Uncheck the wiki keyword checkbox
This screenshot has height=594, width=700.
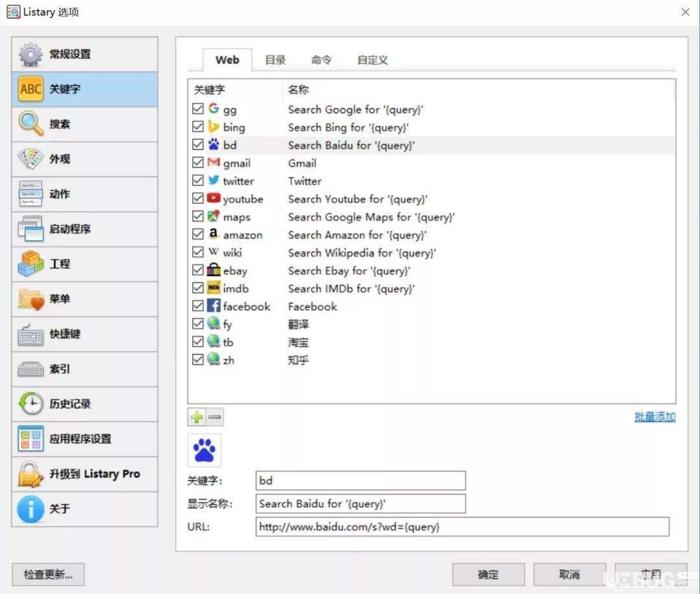pos(198,252)
